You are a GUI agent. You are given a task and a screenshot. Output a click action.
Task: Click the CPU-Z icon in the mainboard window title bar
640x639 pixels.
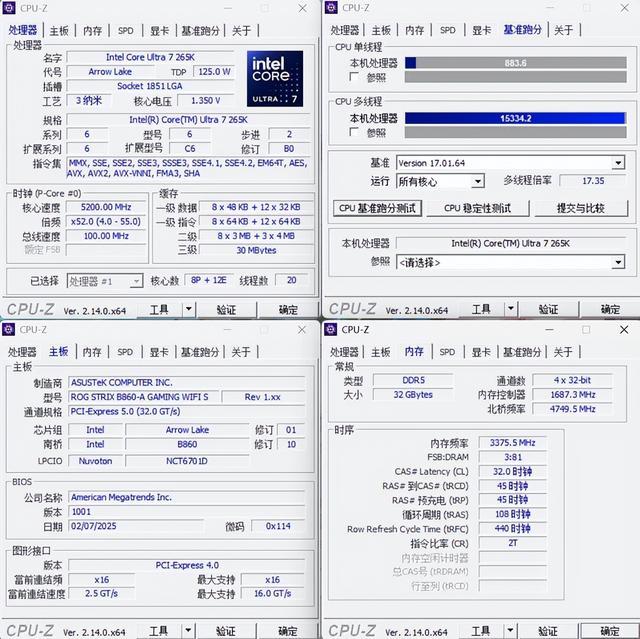[x=9, y=329]
